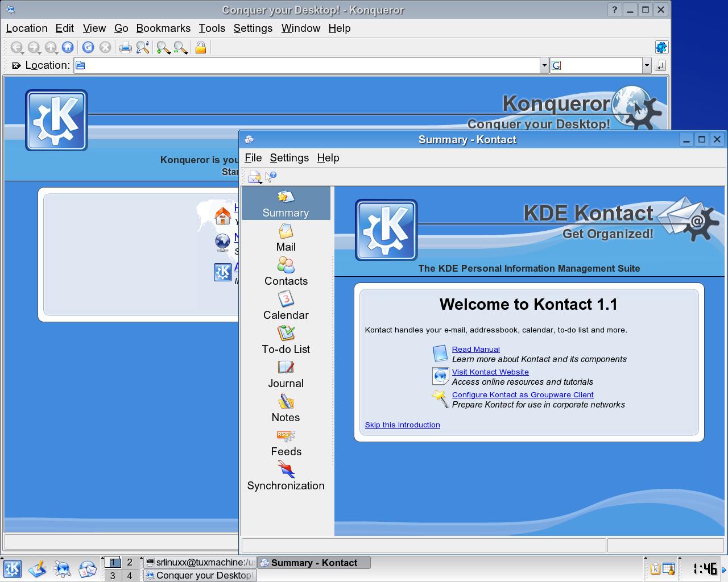Open Go menu in Konqueror
The height and width of the screenshot is (582, 728).
121,28
